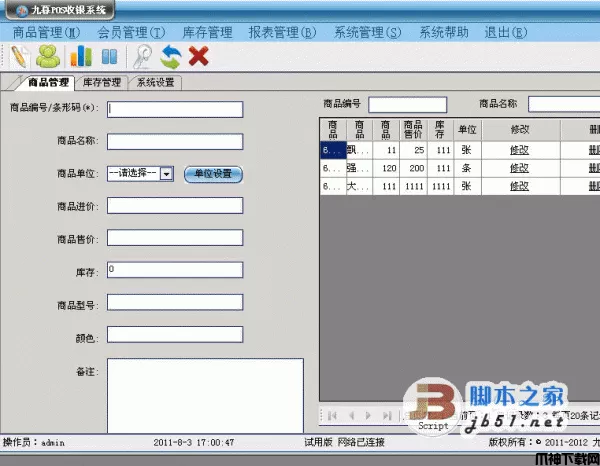Click the 商品进价 input field
Image resolution: width=600 pixels, height=466 pixels.
(x=175, y=205)
